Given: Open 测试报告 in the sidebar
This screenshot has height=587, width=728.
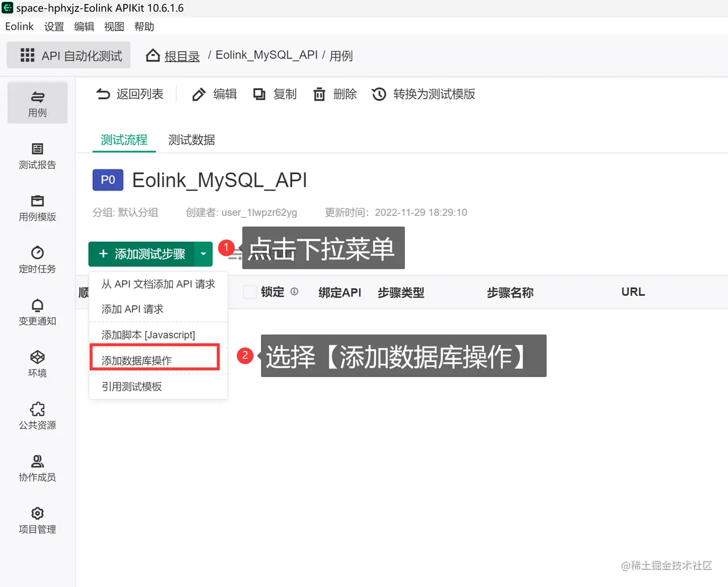Looking at the screenshot, I should [38, 156].
